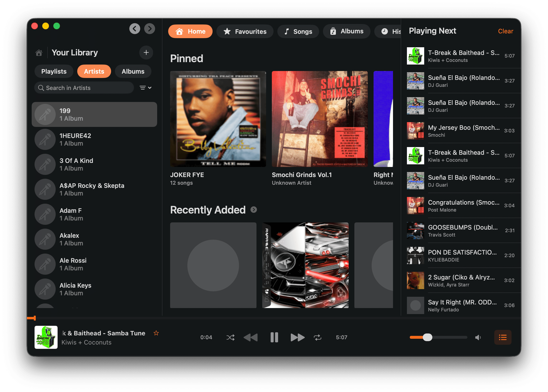
Task: Toggle repeat playback mode
Action: coord(318,337)
